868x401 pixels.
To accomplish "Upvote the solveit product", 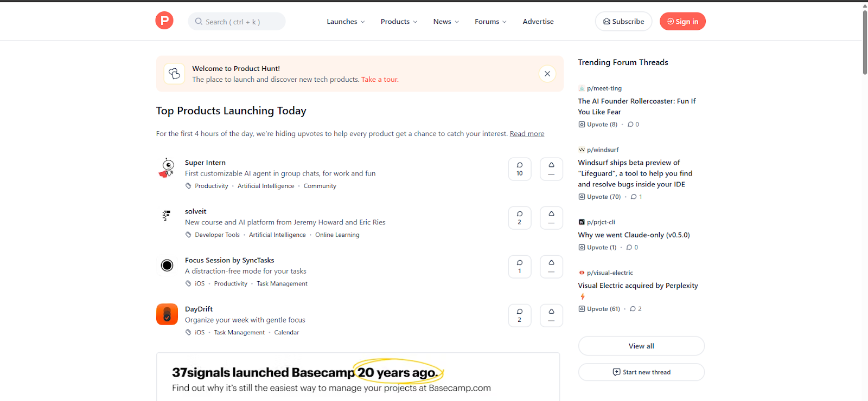I will point(551,218).
